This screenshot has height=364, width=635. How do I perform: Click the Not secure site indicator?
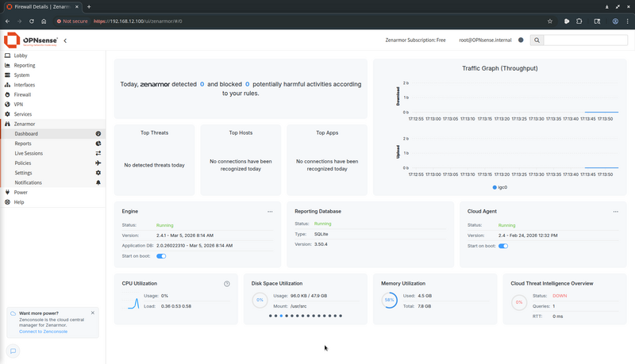[x=72, y=21]
